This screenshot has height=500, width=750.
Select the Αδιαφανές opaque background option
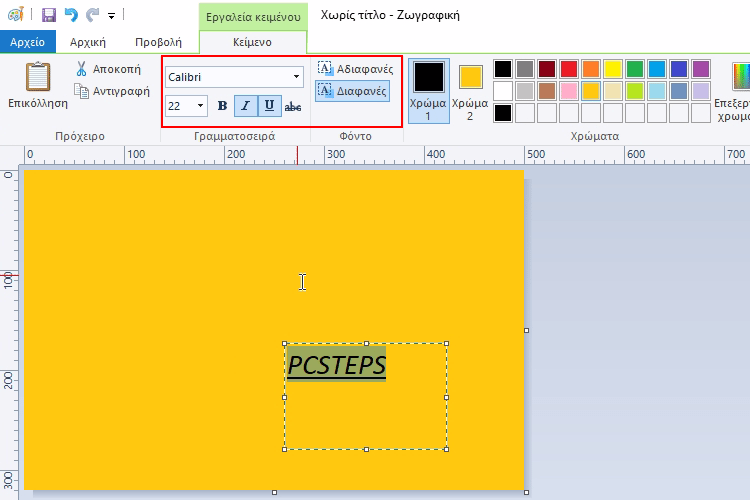(x=355, y=69)
